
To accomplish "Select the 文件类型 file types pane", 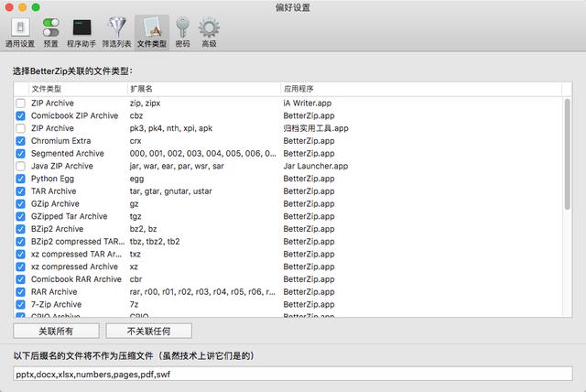I will [152, 33].
